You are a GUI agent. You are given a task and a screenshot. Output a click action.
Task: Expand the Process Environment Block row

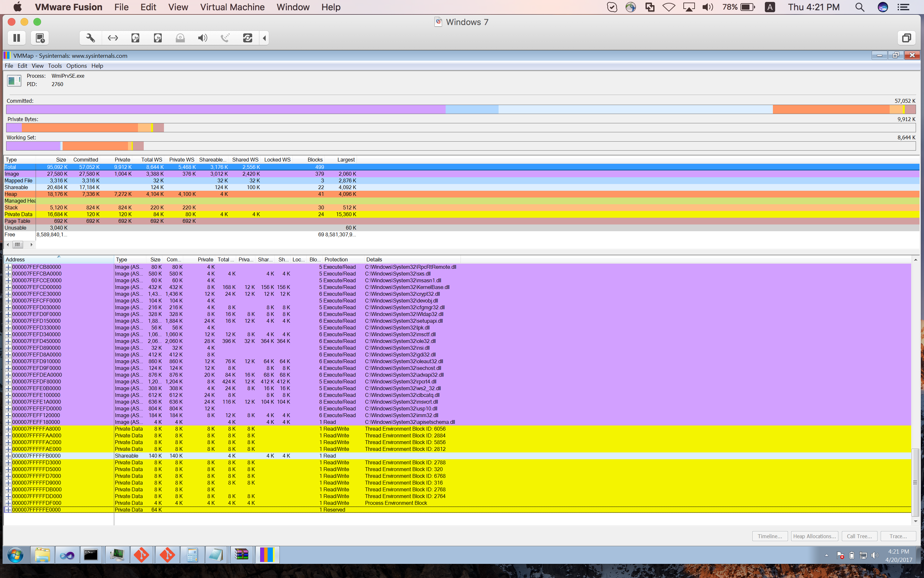coord(8,503)
